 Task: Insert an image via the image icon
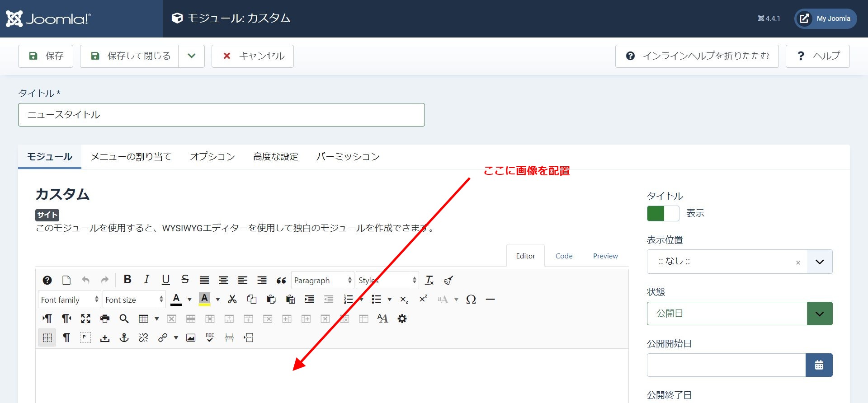coord(191,338)
